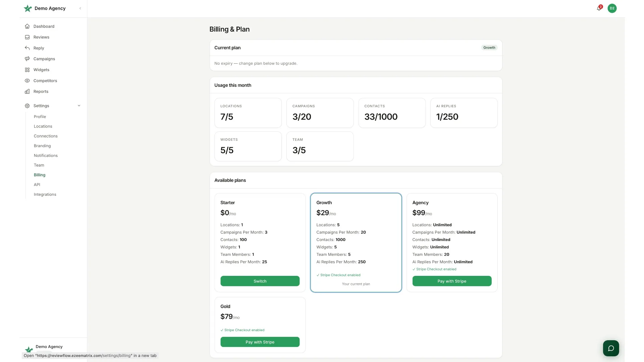Click the Growth badge in Current plan
Image resolution: width=644 pixels, height=362 pixels.
pos(489,48)
